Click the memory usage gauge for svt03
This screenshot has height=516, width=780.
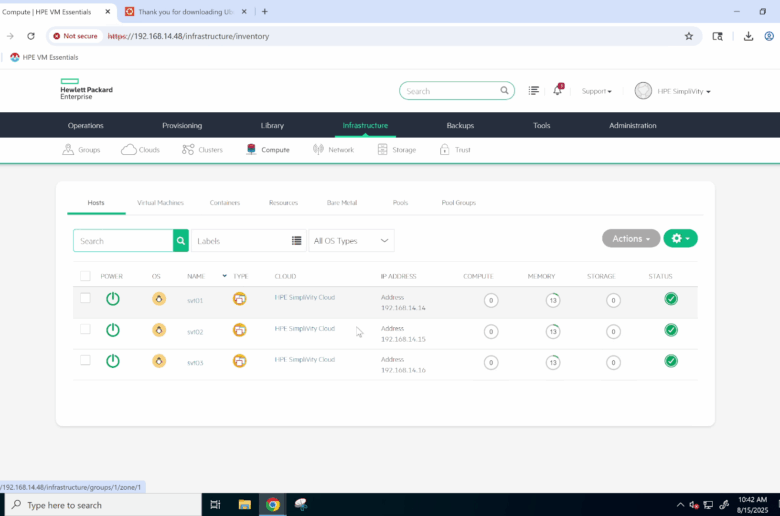coord(552,362)
